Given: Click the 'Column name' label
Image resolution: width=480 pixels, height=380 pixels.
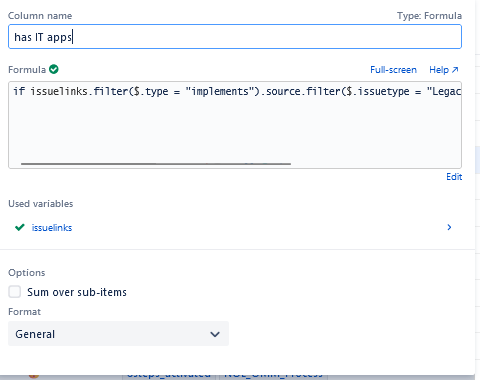Looking at the screenshot, I should (x=40, y=16).
